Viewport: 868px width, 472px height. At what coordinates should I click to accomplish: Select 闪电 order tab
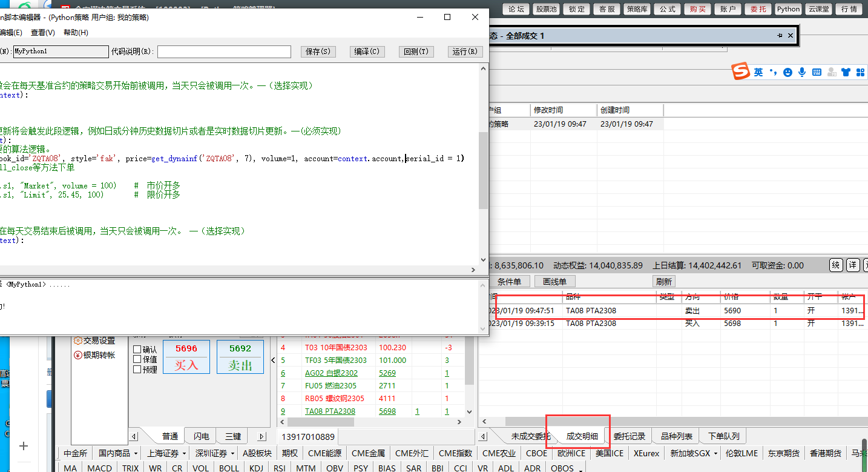pos(202,436)
